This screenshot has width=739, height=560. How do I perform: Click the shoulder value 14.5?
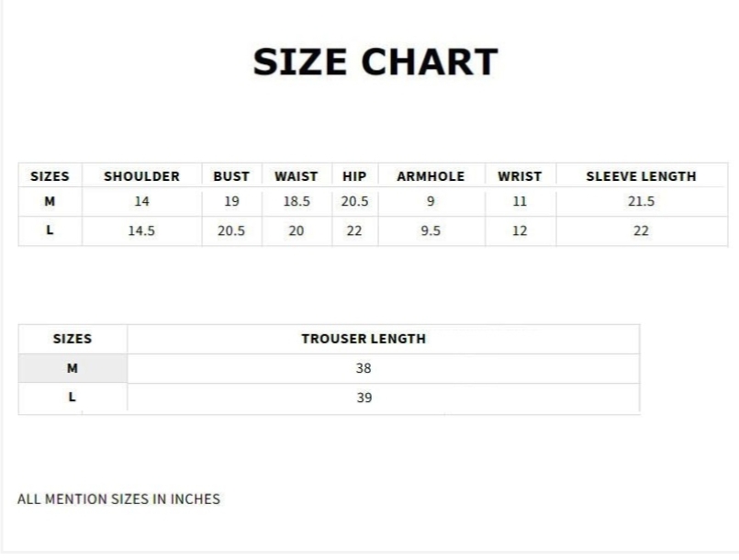coord(141,231)
